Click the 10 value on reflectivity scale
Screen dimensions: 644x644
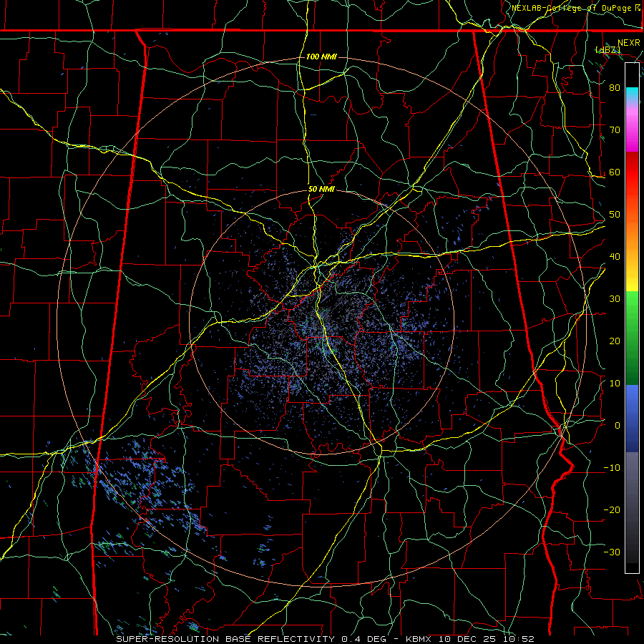[615, 384]
